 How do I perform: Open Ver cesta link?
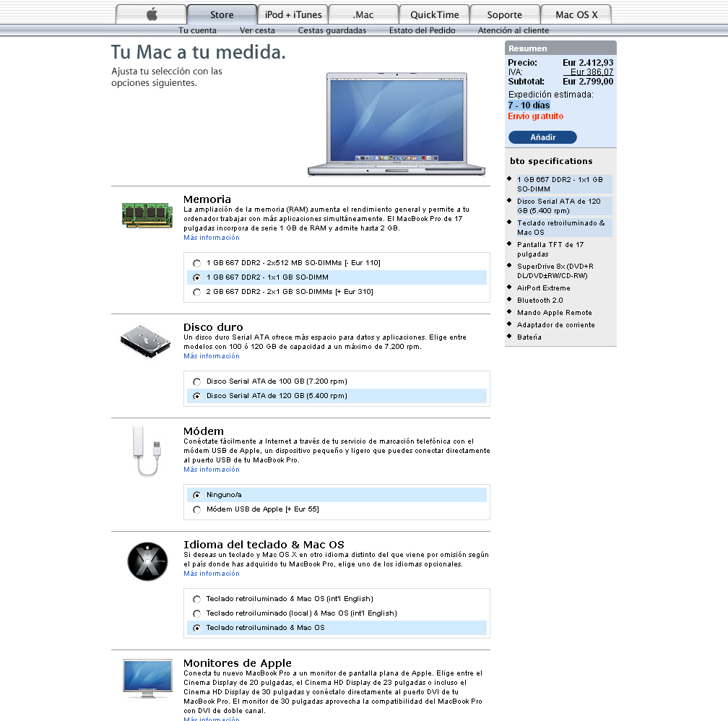(x=257, y=30)
